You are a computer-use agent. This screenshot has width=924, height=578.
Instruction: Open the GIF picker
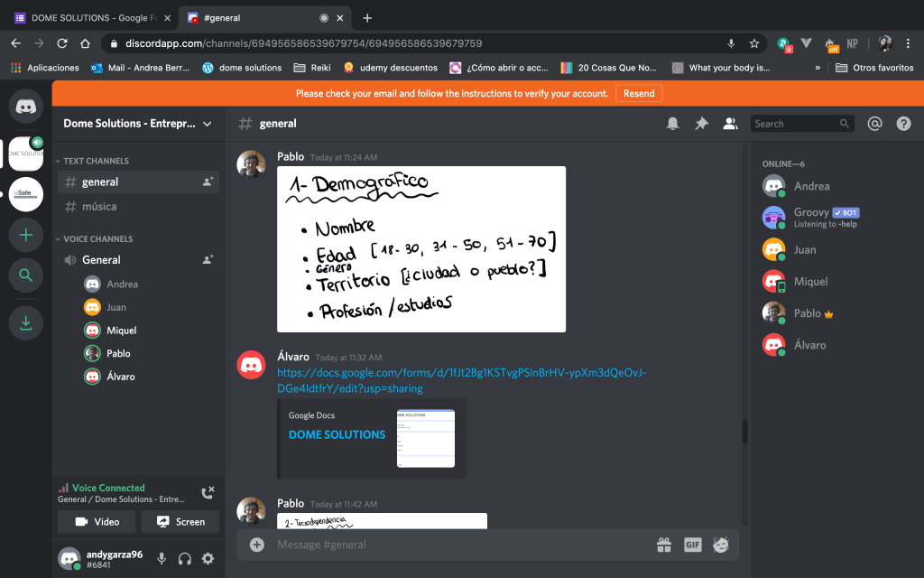click(x=692, y=545)
